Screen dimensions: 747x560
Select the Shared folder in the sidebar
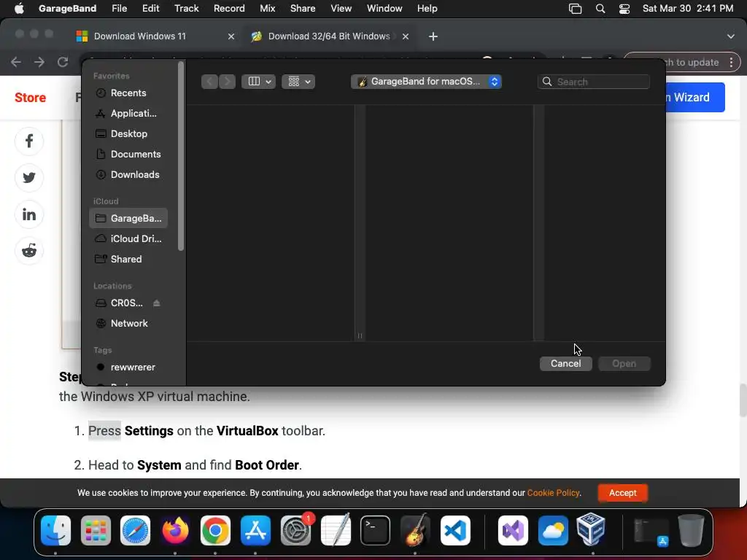tap(128, 259)
